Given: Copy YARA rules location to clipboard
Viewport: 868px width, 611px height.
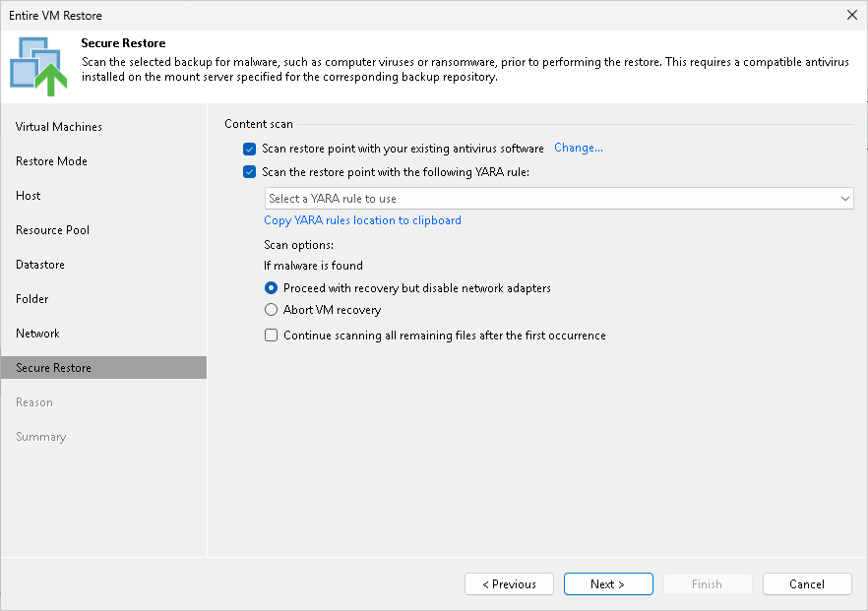Looking at the screenshot, I should pyautogui.click(x=362, y=220).
